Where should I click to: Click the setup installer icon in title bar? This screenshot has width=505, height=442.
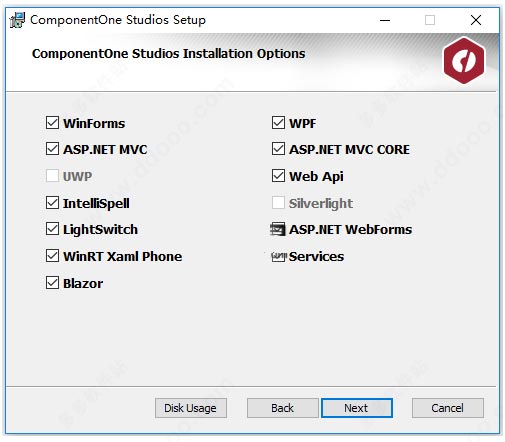pyautogui.click(x=17, y=20)
